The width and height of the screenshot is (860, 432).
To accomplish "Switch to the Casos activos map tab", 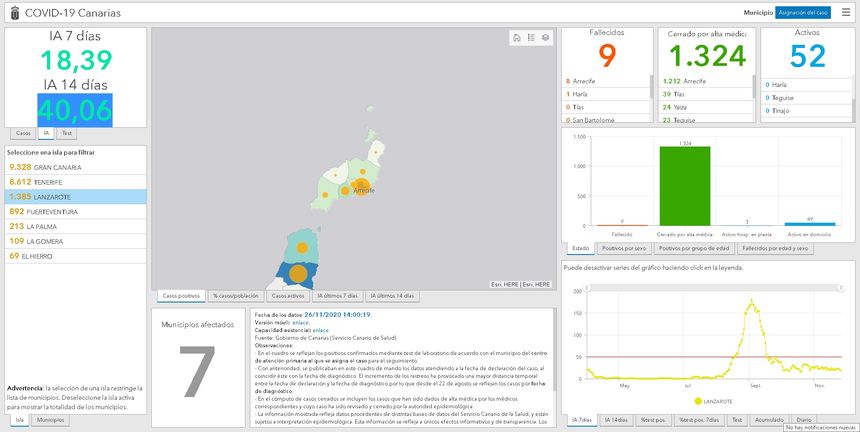I will (289, 296).
